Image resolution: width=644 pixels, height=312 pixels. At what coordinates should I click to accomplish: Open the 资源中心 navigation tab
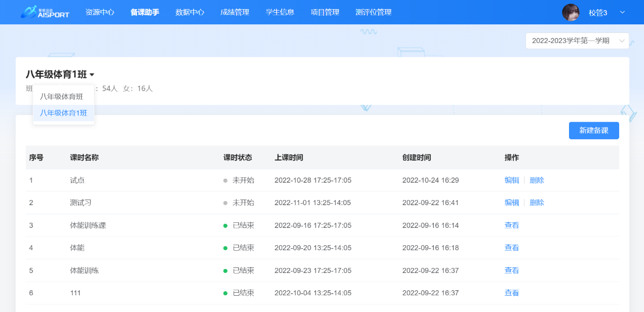coord(100,12)
